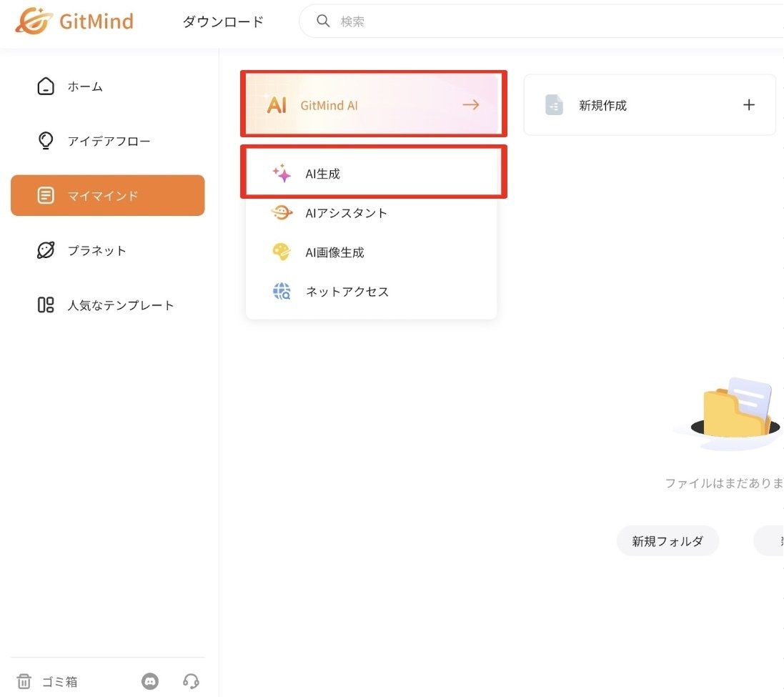Screen dimensions: 784x697
Task: Open the ゴミ箱 trash link
Action: coord(59,681)
